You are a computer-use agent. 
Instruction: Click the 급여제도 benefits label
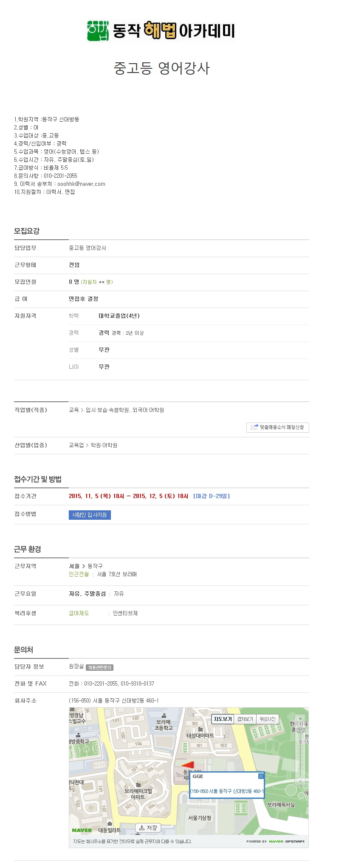(x=79, y=613)
